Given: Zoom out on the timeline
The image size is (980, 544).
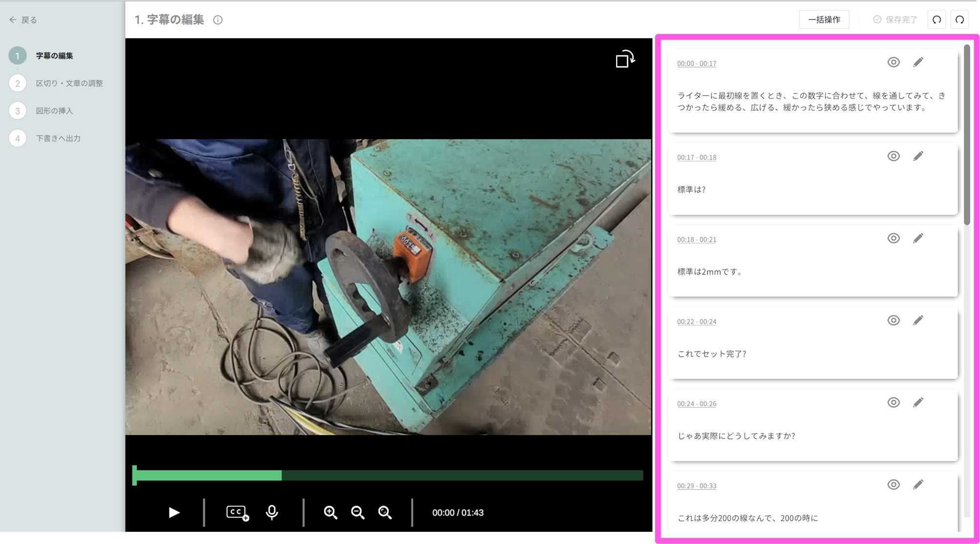Looking at the screenshot, I should 358,512.
